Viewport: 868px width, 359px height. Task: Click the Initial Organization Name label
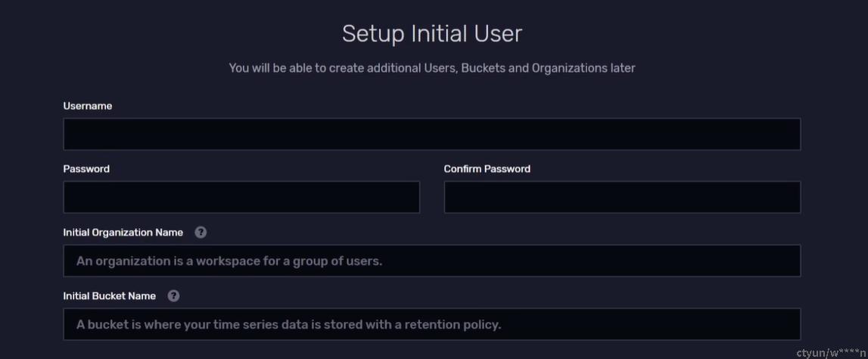click(123, 233)
